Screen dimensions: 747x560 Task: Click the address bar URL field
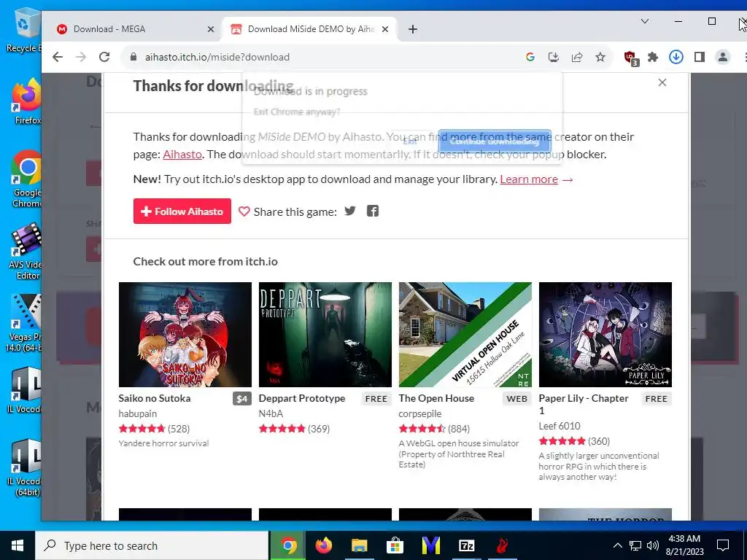click(x=324, y=57)
